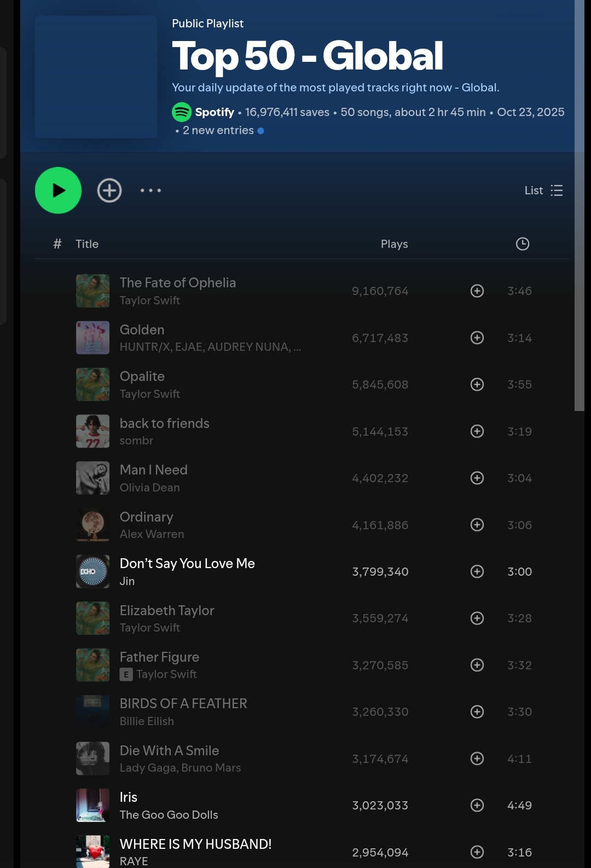The image size is (591, 868).
Task: Play the Top 50 - Global playlist
Action: (58, 190)
